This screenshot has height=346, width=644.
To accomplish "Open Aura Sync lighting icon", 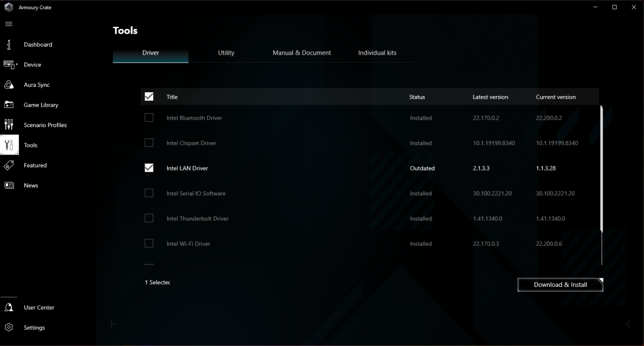I will tap(9, 85).
